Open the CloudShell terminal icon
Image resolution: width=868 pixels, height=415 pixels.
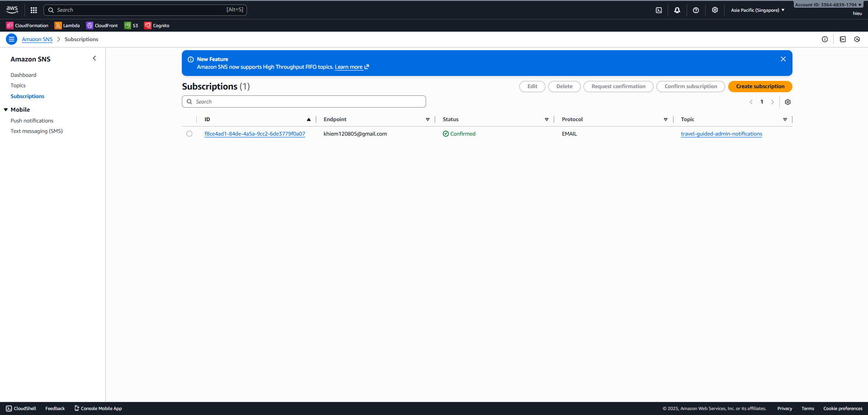tap(659, 10)
